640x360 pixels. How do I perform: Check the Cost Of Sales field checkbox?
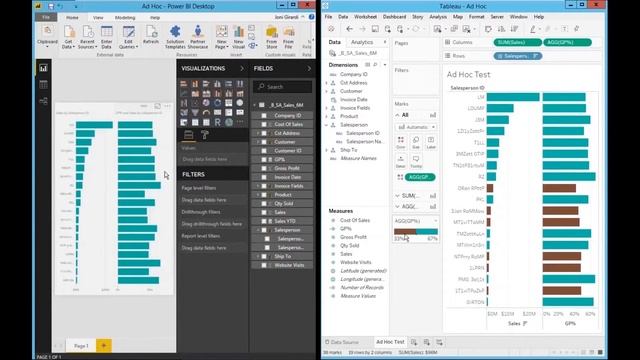click(x=264, y=124)
